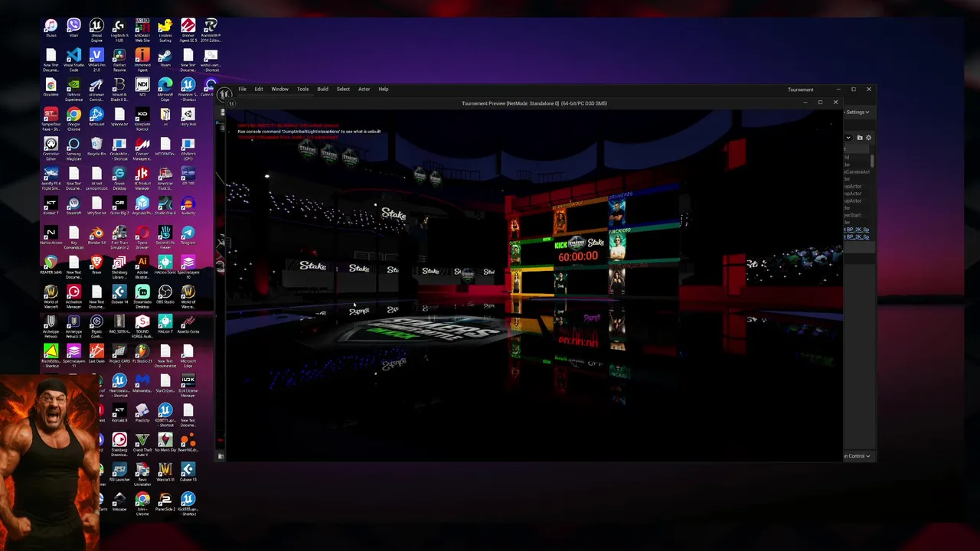
Task: Select the Visual Studio Code icon
Action: pos(73,60)
